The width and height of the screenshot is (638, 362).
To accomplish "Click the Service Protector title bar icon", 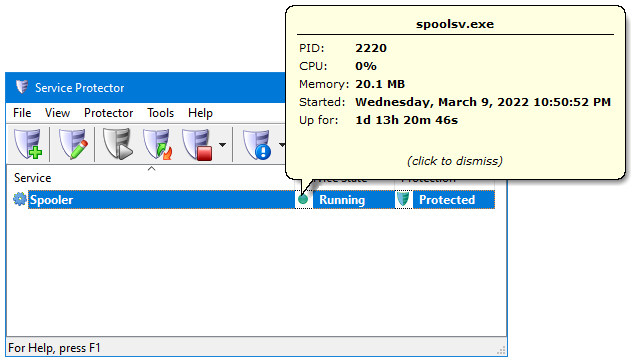I will [22, 87].
